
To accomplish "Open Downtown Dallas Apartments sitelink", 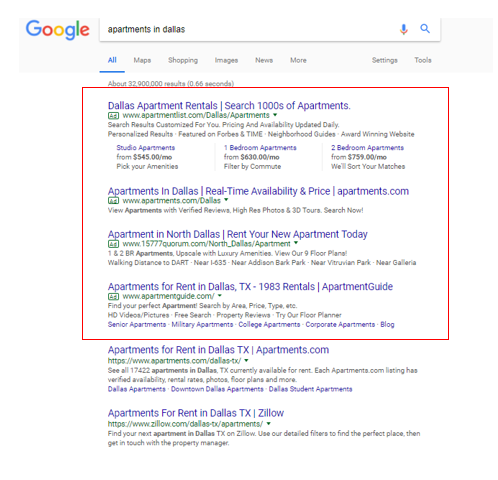I will coord(217,389).
